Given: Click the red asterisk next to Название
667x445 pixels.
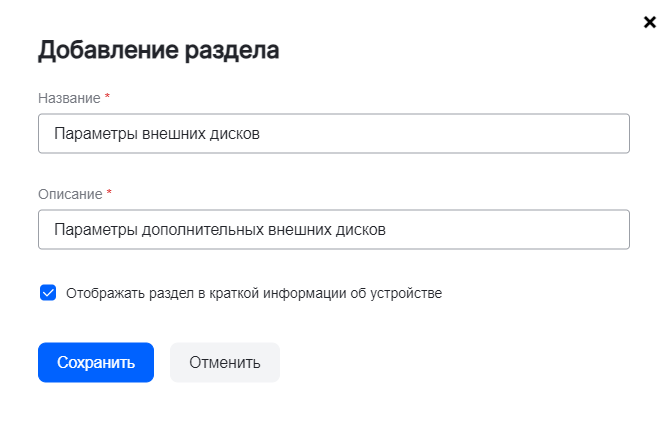Looking at the screenshot, I should (108, 97).
